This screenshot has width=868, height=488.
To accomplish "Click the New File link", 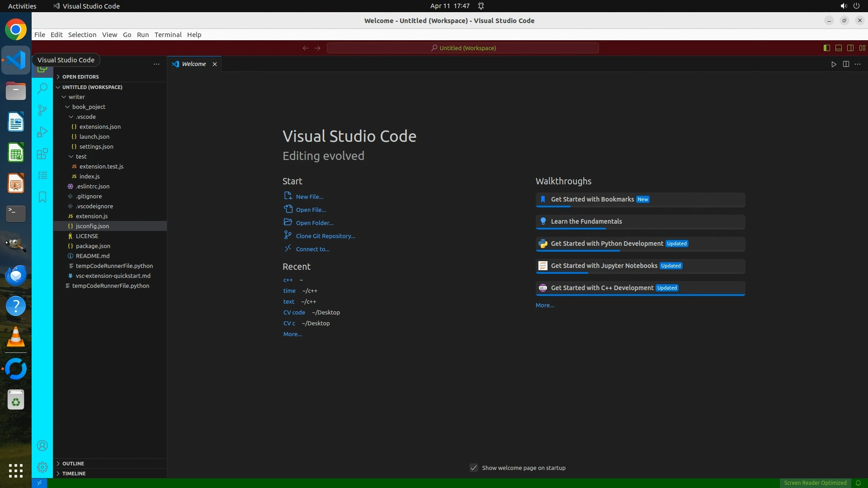I will (309, 197).
